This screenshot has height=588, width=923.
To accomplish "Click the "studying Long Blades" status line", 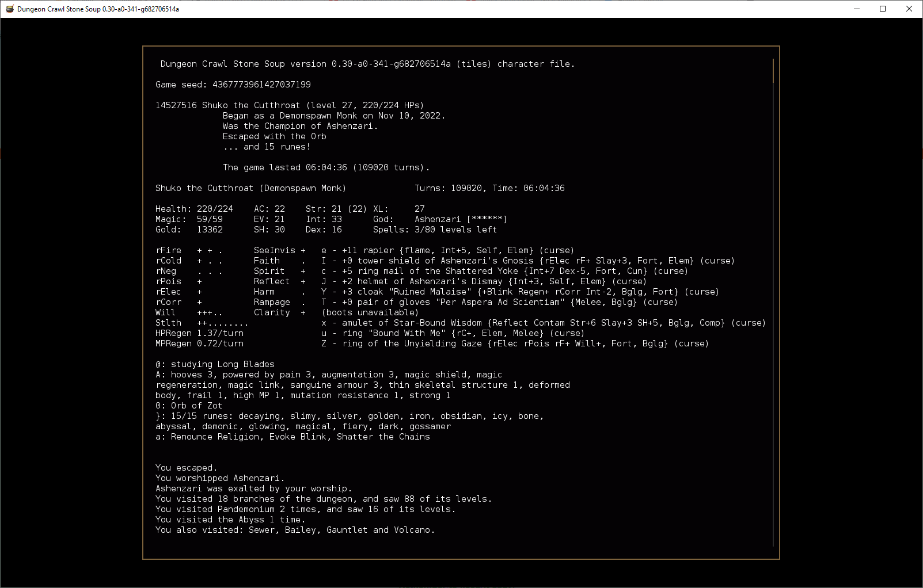I will [x=222, y=364].
